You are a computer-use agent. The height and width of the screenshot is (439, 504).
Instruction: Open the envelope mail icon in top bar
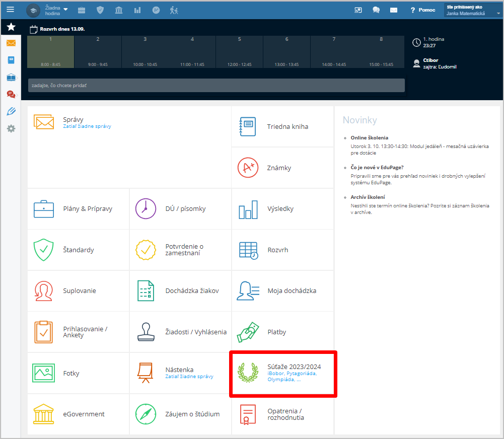click(x=394, y=10)
